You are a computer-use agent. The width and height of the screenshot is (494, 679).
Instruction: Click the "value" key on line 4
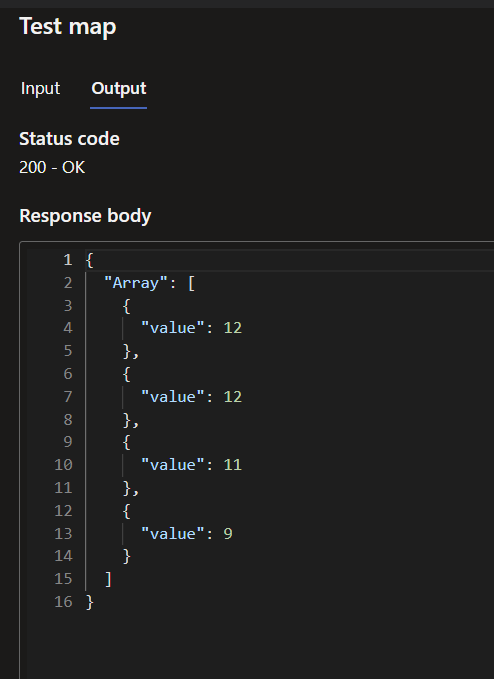(172, 328)
